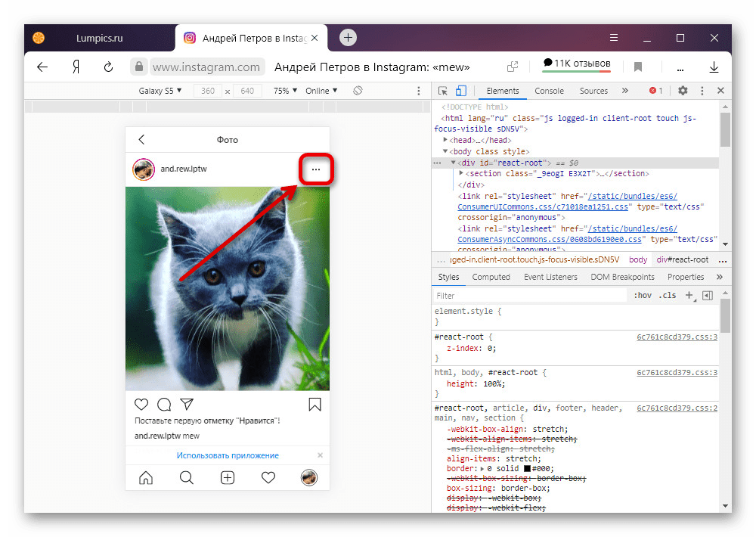Click the black border color swatch
The width and height of the screenshot is (756, 537).
[x=528, y=470]
